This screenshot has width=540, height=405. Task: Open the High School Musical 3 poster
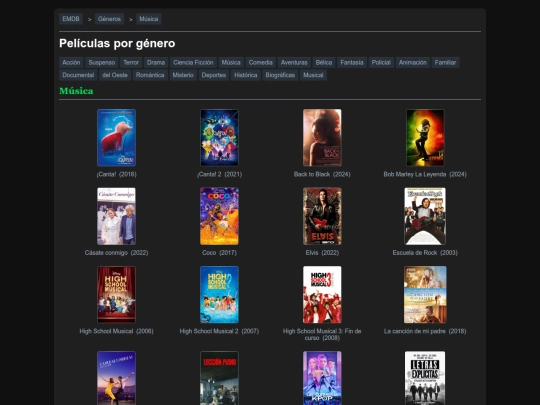coord(322,294)
